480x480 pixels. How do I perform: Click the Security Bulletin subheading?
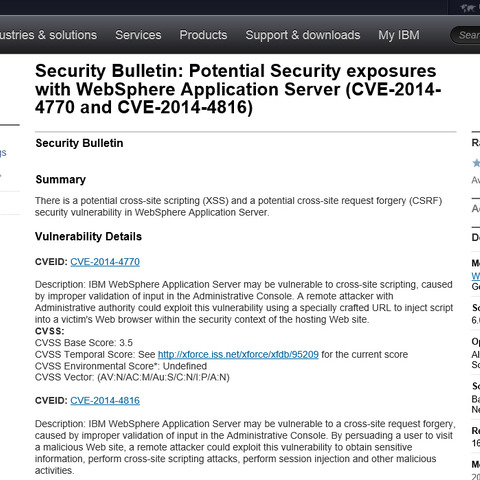pos(79,143)
